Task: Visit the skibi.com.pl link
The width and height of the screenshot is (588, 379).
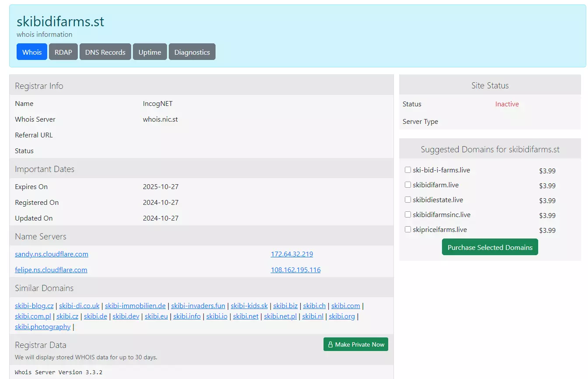Action: [x=33, y=316]
